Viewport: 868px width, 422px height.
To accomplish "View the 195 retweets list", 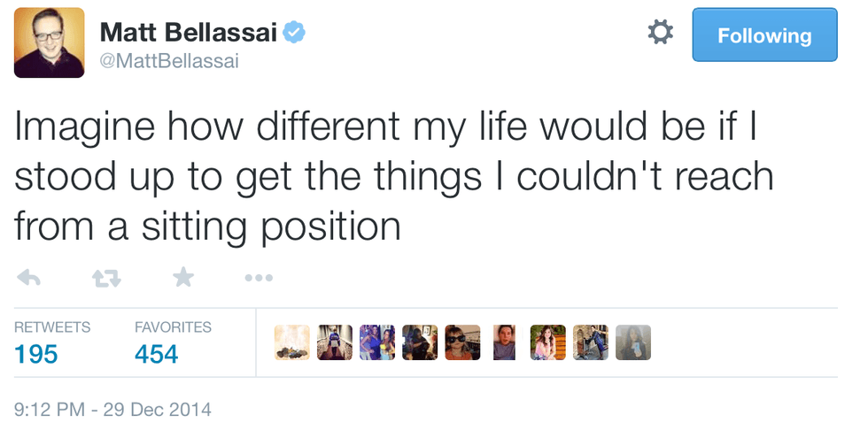I will (36, 354).
